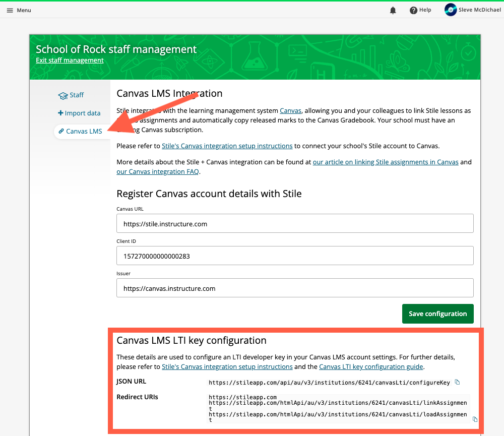Open Canvas LTI key configuration guide link
Image resolution: width=504 pixels, height=436 pixels.
pos(371,366)
